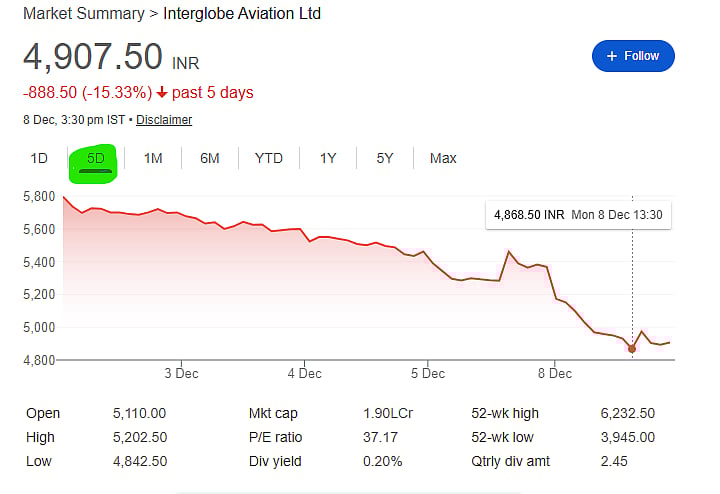This screenshot has width=720, height=494.
Task: Select the 5D time range tab
Action: pos(96,159)
